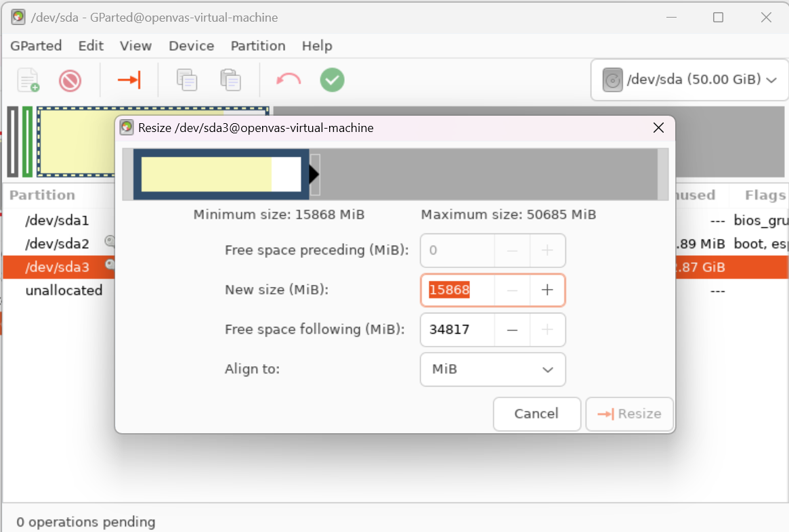Click the Partition column header
789x532 pixels.
(42, 195)
